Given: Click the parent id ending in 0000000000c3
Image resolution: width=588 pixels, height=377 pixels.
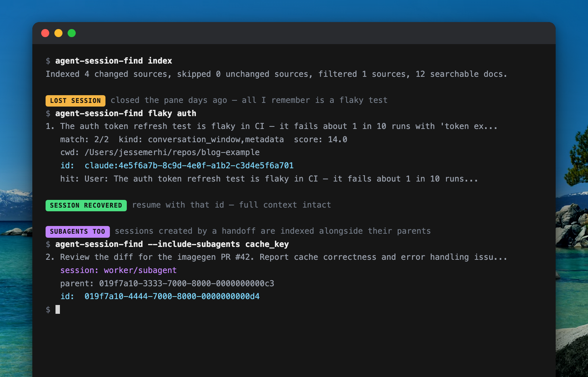Looking at the screenshot, I should pos(187,283).
